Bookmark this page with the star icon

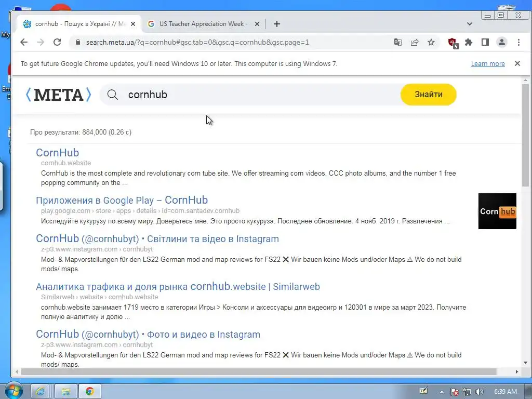point(431,42)
